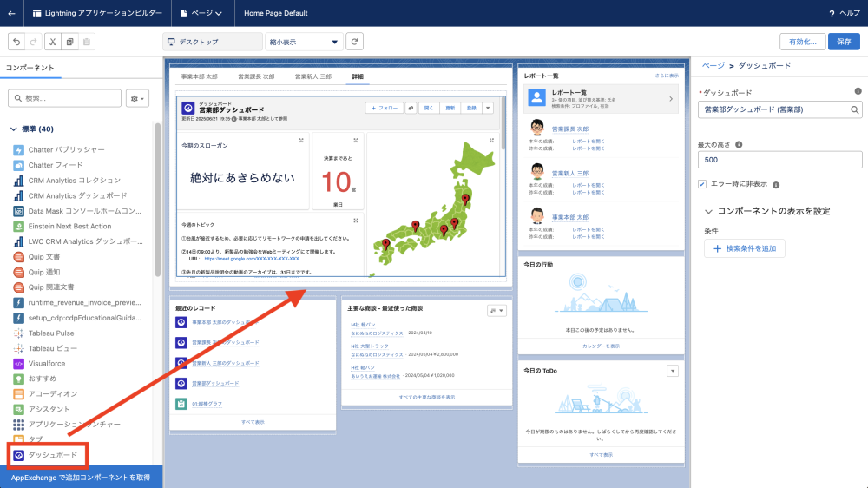
Task: Open the component list gear settings dropdown
Action: [x=137, y=98]
